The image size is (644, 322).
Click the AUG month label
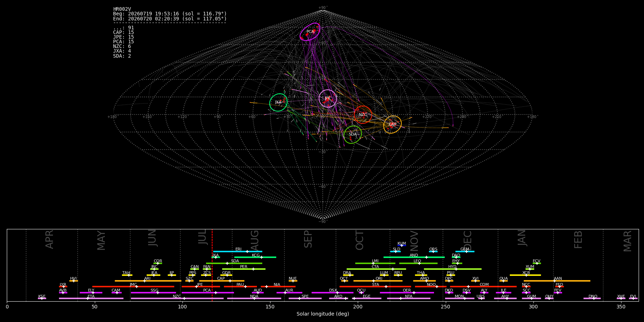click(255, 239)
